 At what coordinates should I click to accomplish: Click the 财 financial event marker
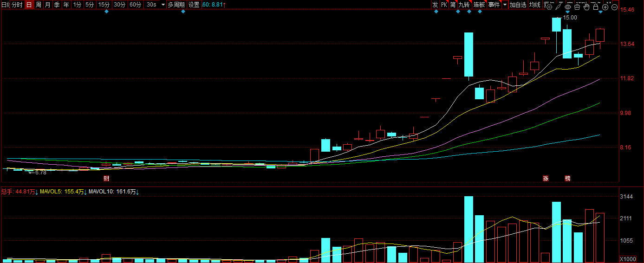(x=106, y=179)
